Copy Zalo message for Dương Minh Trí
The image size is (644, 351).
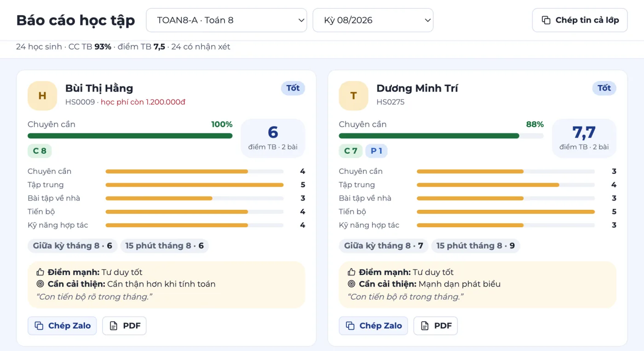[374, 326]
